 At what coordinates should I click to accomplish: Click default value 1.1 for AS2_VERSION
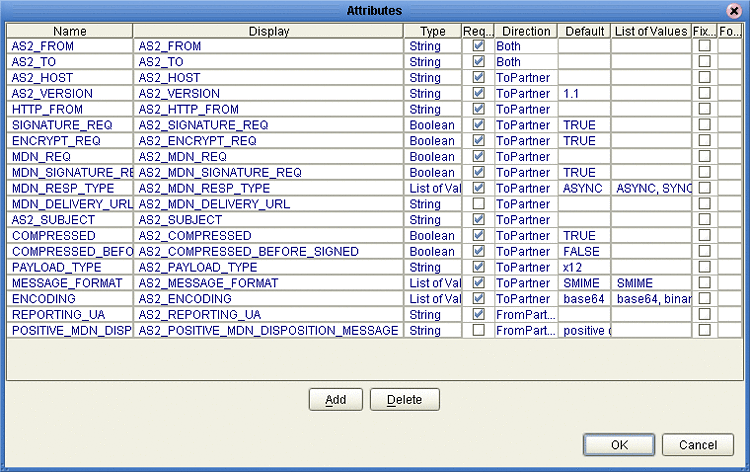[585, 93]
